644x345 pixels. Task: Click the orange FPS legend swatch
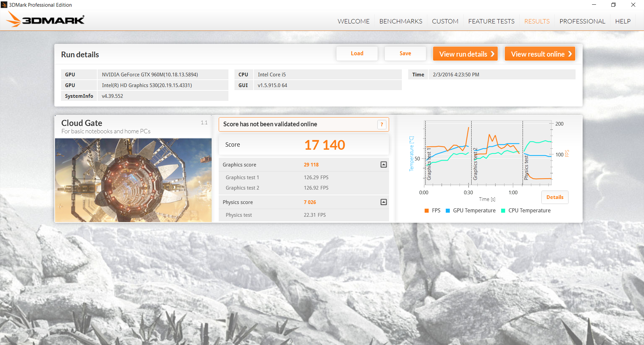427,211
